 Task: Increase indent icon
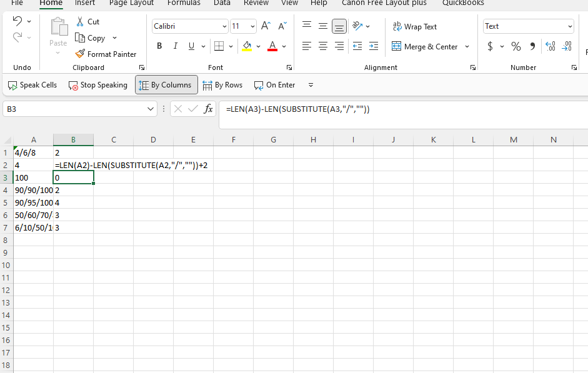click(374, 46)
